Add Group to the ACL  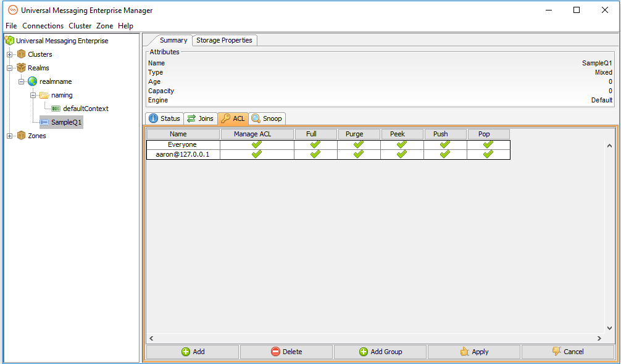380,351
